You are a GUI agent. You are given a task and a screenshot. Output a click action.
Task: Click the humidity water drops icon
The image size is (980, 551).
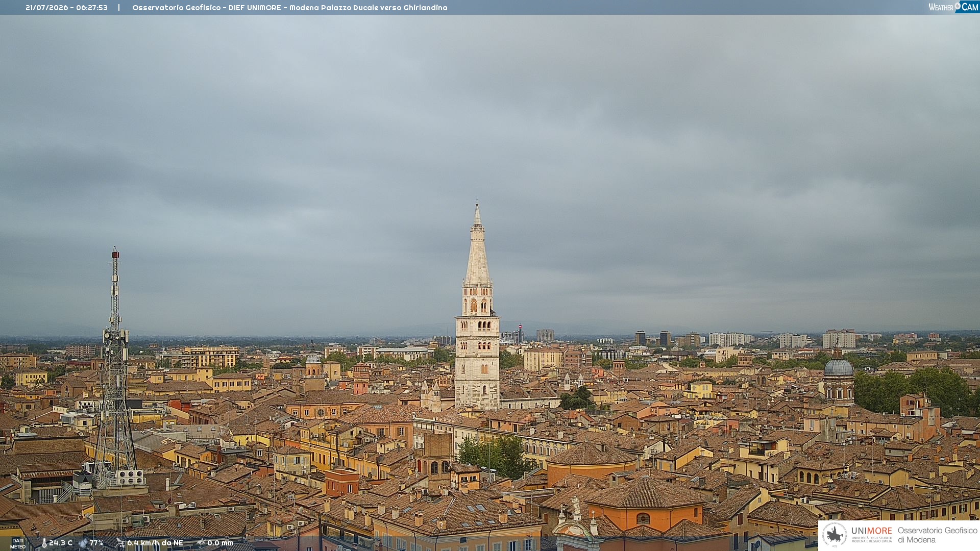(x=83, y=543)
